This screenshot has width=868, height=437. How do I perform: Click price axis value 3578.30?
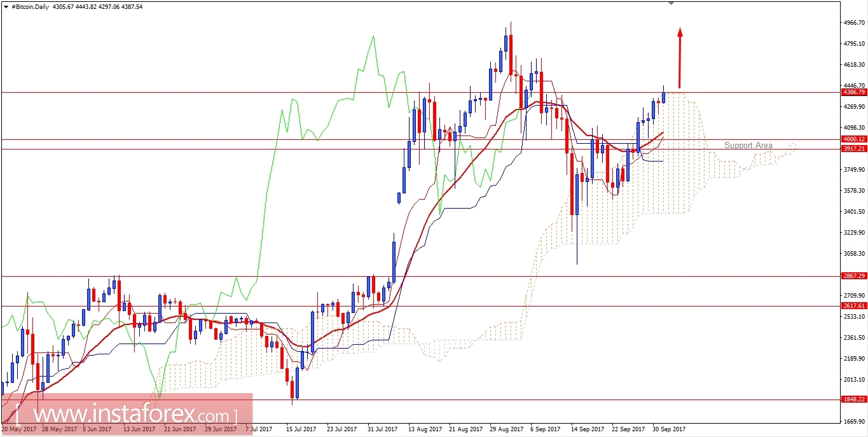[x=854, y=191]
